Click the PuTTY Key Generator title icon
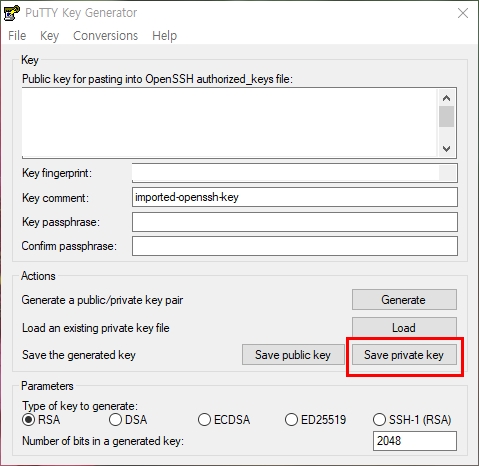 (11, 13)
